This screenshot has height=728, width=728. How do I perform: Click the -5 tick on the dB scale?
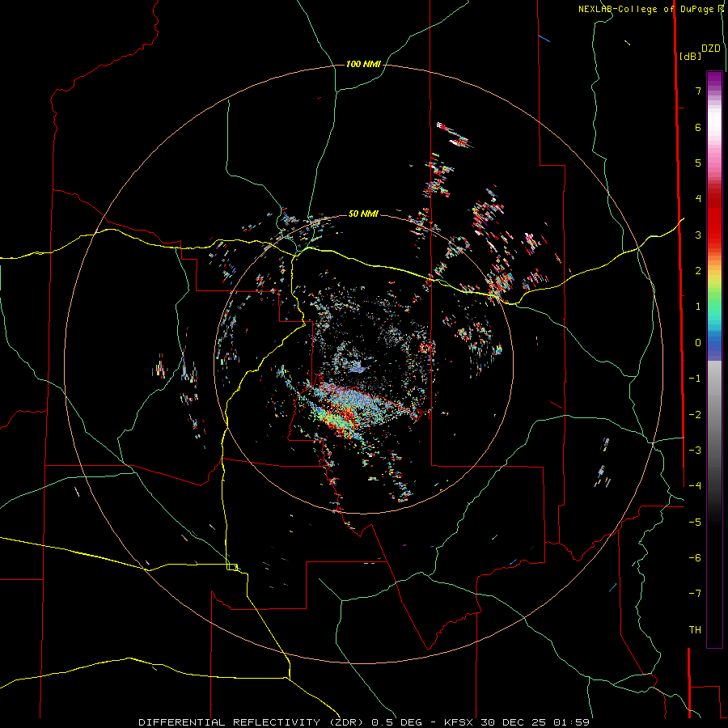[695, 523]
